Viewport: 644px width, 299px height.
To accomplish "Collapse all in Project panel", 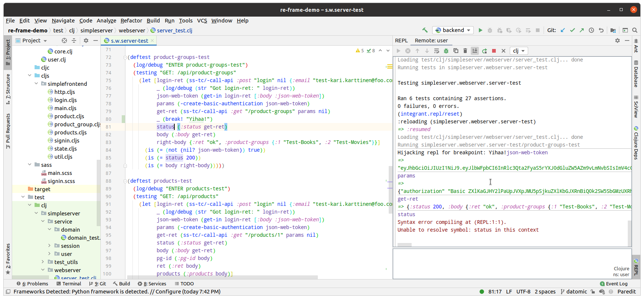I will pyautogui.click(x=74, y=41).
